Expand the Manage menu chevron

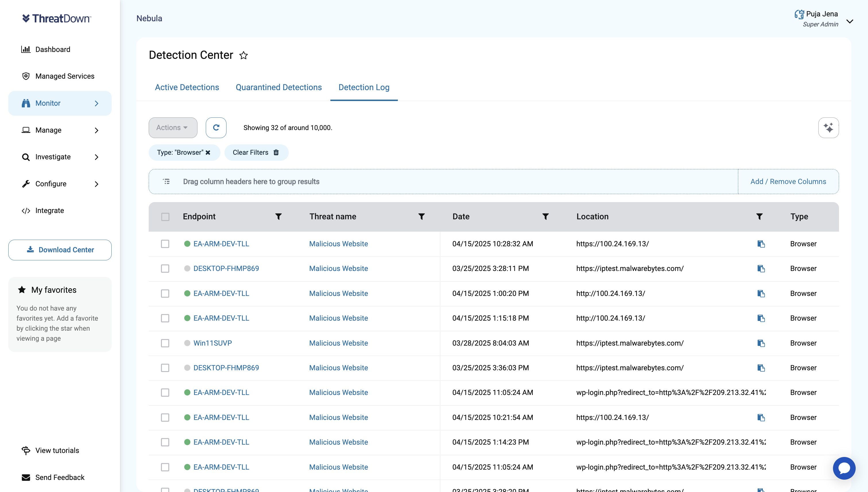tap(96, 130)
